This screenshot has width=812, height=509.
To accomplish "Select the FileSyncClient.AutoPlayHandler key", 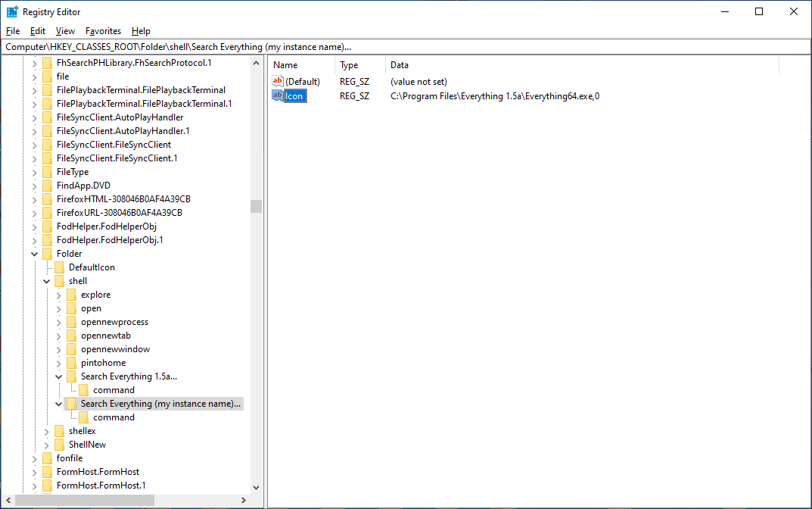I will coord(120,117).
